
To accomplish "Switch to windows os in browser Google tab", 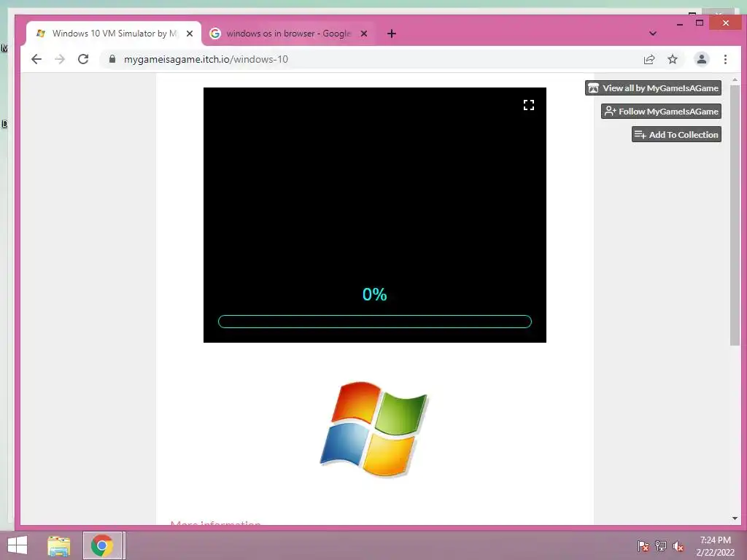I will 288,34.
